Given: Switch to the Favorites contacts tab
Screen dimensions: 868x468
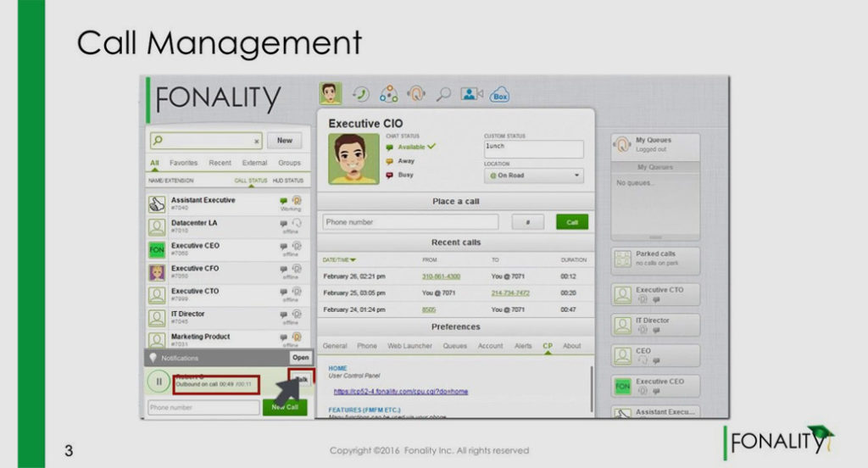Looking at the screenshot, I should pyautogui.click(x=183, y=163).
